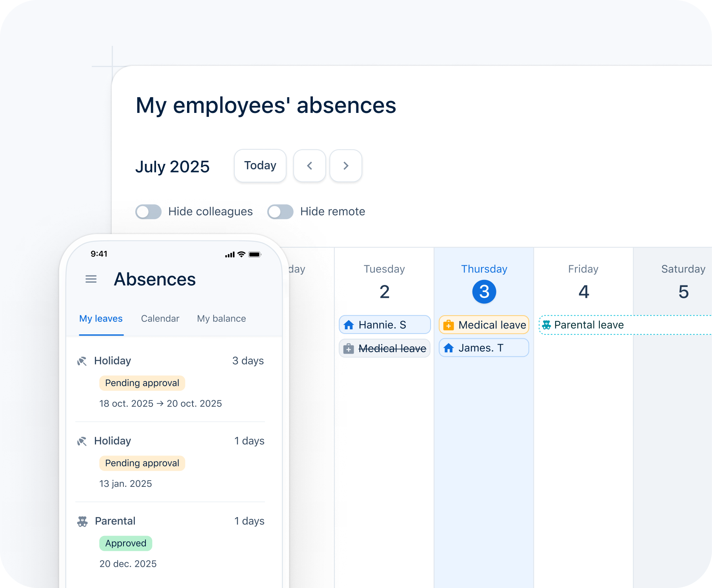Switch to the Calendar tab
This screenshot has height=588, width=712.
pyautogui.click(x=160, y=319)
